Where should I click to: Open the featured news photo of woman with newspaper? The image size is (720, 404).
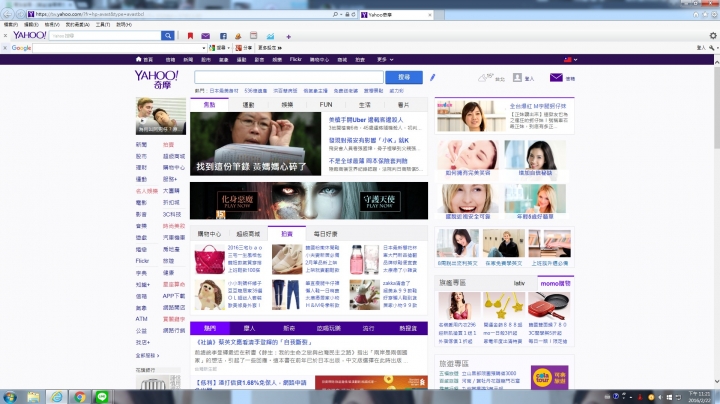(x=255, y=144)
